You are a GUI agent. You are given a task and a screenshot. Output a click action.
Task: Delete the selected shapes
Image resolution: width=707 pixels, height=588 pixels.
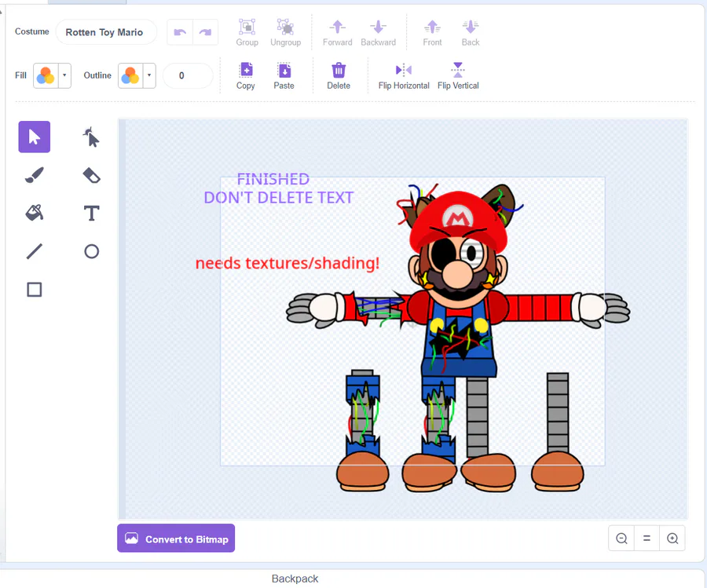[x=339, y=76]
